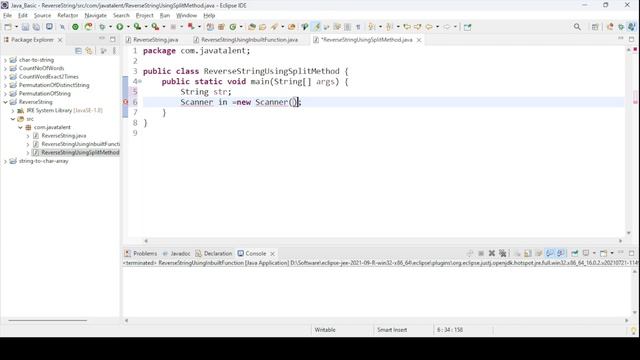640x360 pixels.
Task: Click the External Tools run icon
Action: [156, 27]
